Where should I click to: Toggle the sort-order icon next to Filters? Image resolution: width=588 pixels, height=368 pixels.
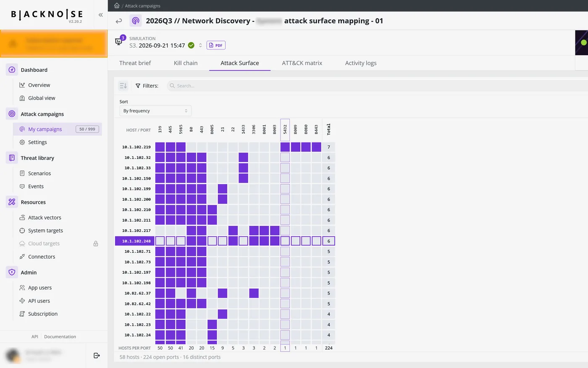coord(123,86)
